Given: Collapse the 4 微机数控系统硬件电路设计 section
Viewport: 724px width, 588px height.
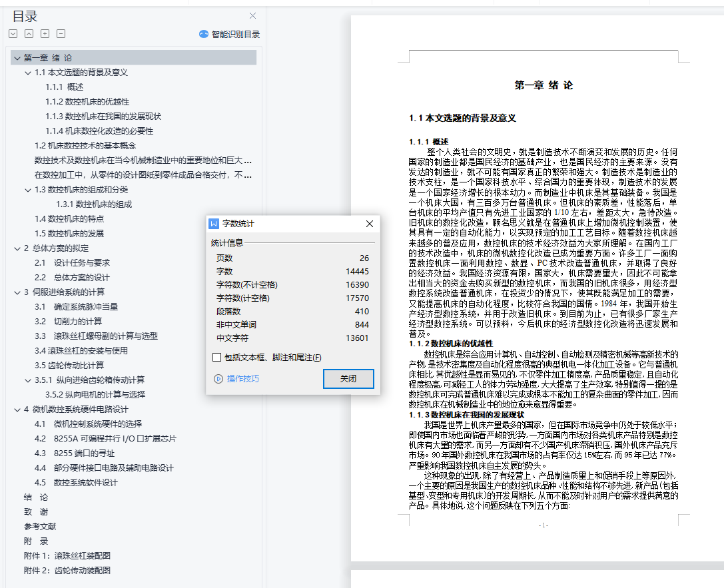Looking at the screenshot, I should pyautogui.click(x=17, y=410).
